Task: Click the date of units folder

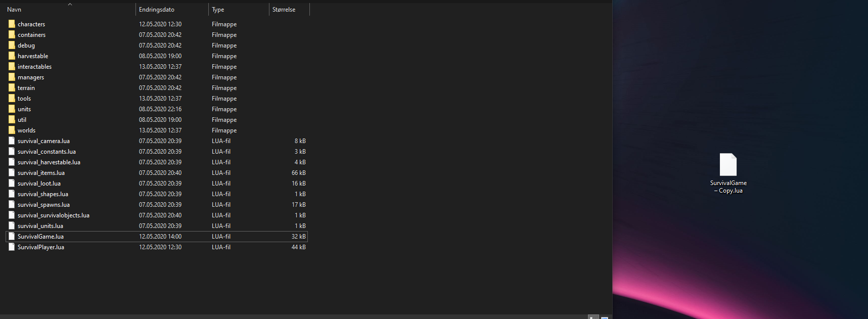Action: [160, 109]
